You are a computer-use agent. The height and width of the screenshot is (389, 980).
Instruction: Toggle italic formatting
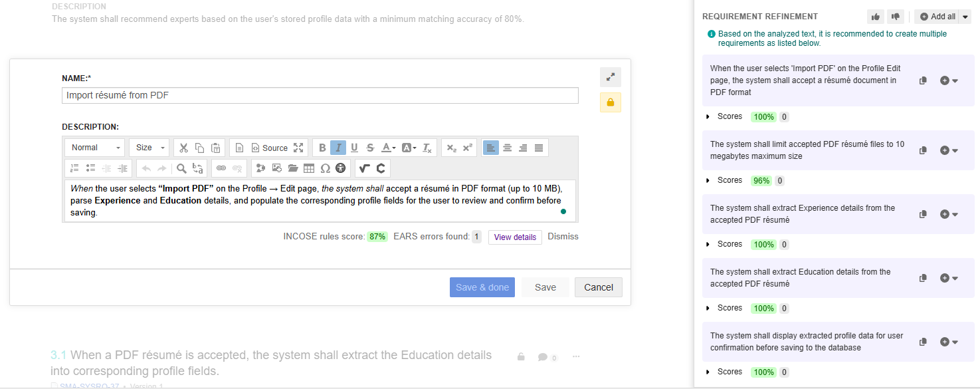point(338,148)
